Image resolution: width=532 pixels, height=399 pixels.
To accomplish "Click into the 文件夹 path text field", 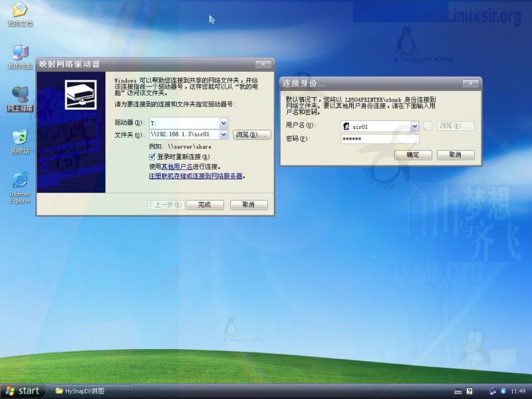I will 185,135.
